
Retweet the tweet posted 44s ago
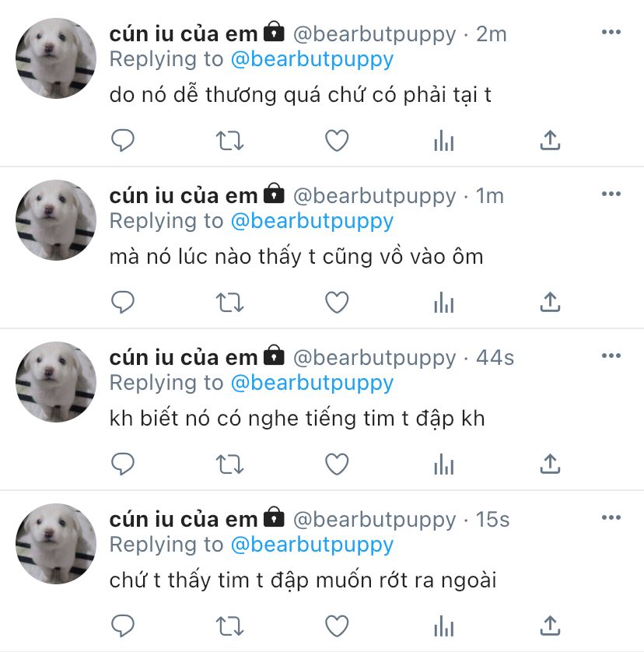click(x=229, y=464)
